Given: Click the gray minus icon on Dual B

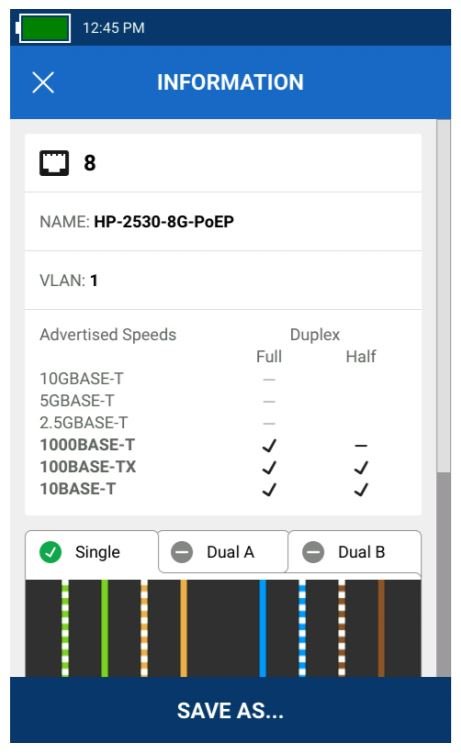Looking at the screenshot, I should (313, 552).
